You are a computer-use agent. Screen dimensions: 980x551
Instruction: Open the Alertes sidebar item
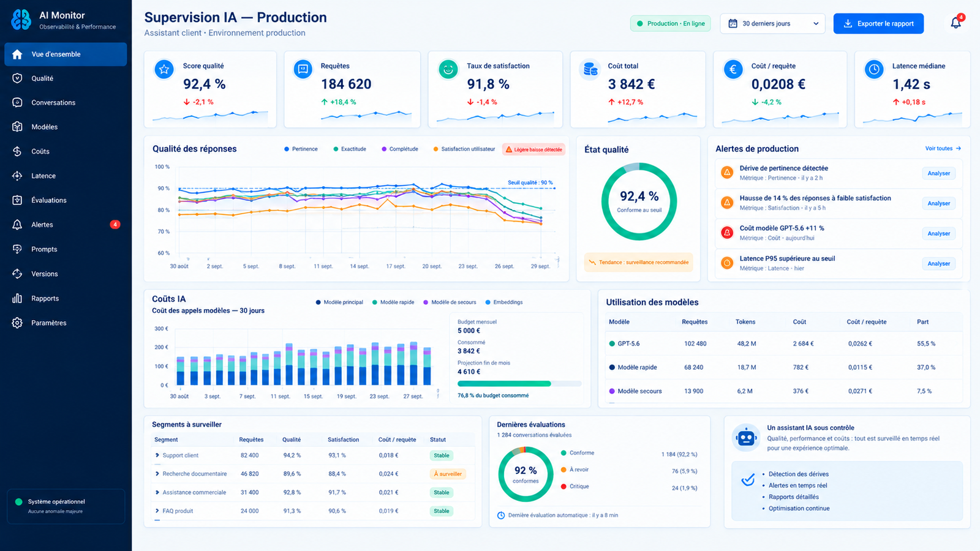(66, 225)
